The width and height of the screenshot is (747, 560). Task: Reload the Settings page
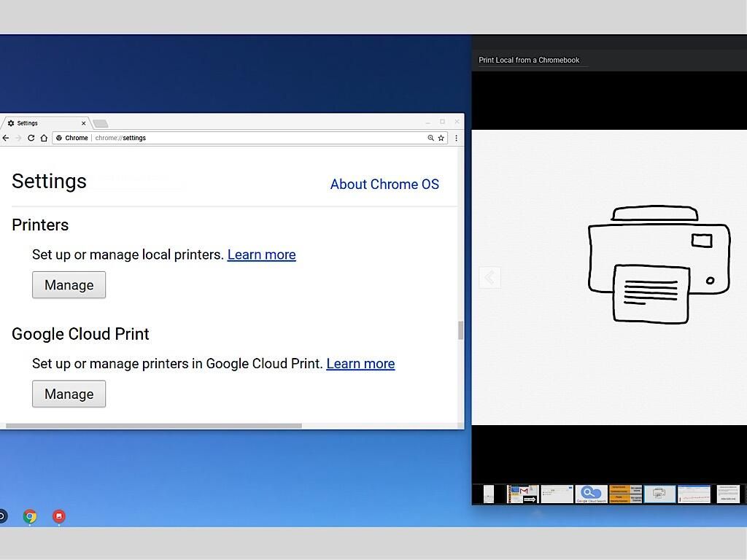[x=31, y=138]
